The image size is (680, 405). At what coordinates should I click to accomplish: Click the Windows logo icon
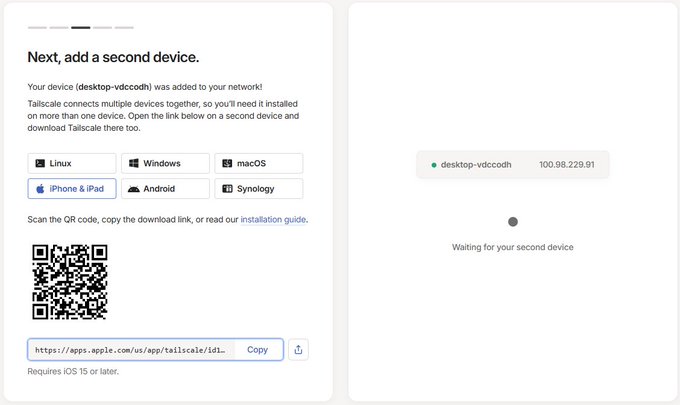[x=134, y=163]
